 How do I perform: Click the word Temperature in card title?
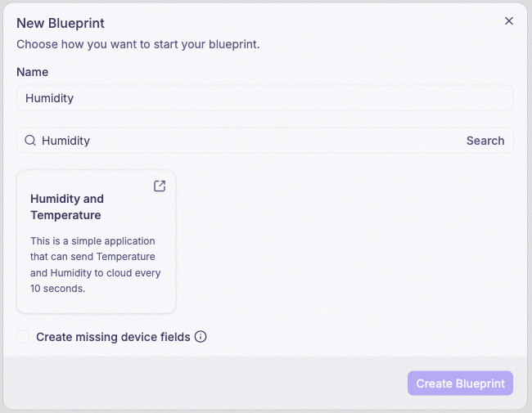coord(65,215)
